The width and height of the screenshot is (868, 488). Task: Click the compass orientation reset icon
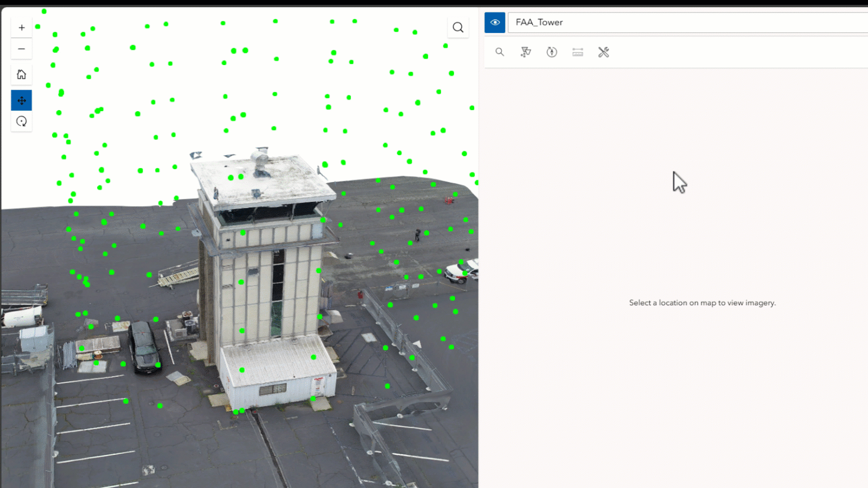[x=551, y=52]
